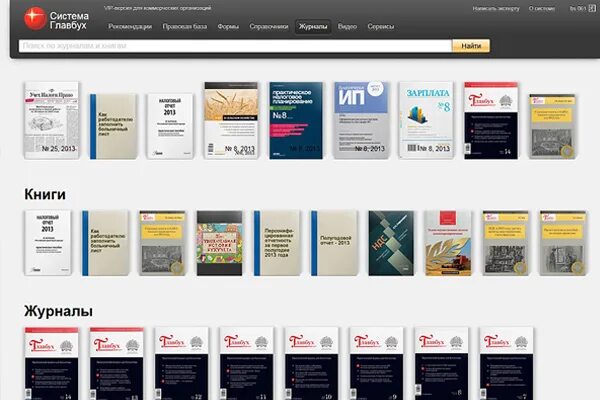Image resolution: width=600 pixels, height=400 pixels.
Task: Open Главбух issue 12 cover
Action: 182,364
